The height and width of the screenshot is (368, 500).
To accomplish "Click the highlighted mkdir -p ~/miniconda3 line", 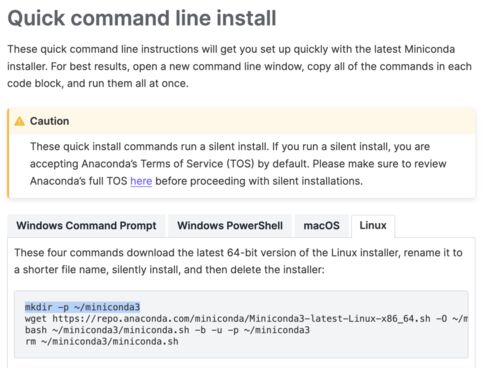I will coord(82,307).
